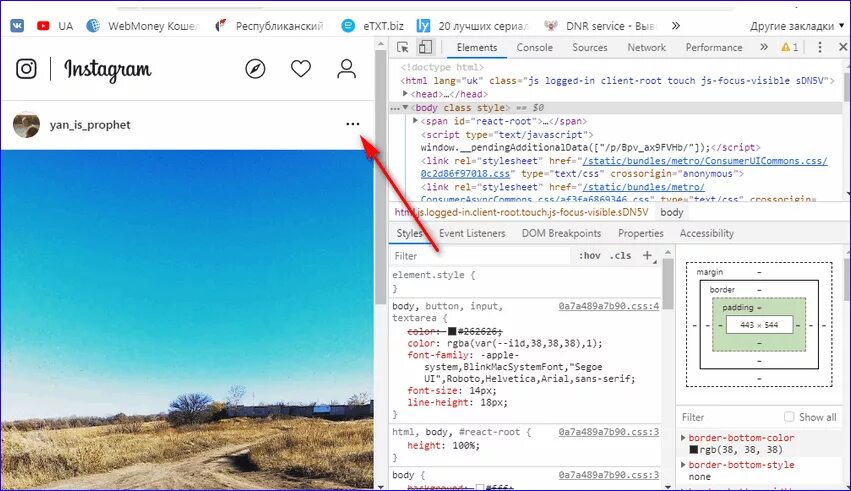Screen dimensions: 851x491
Task: Open 0a7a489a7b90.css:3 link beside html, body rule
Action: coord(608,432)
